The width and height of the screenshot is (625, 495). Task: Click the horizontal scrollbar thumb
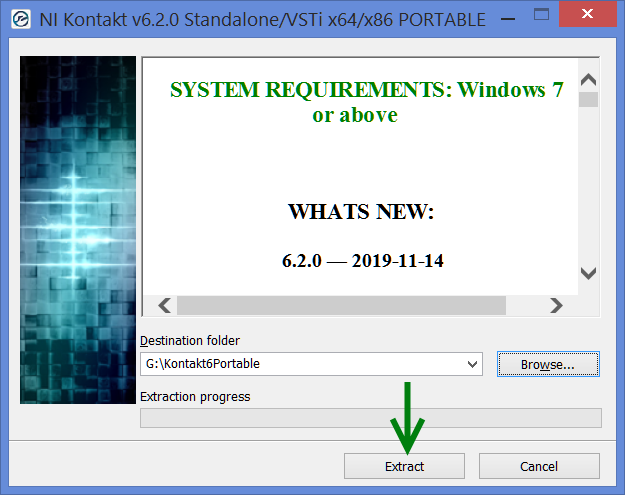tap(341, 306)
